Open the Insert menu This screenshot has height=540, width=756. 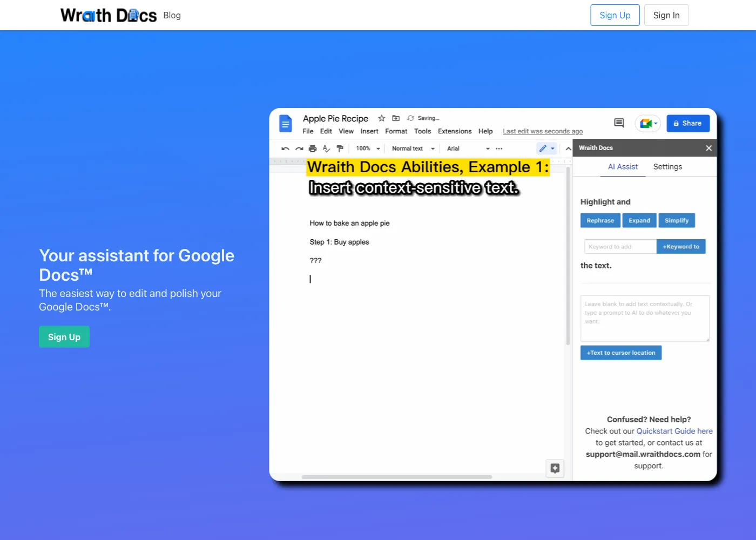click(x=369, y=131)
